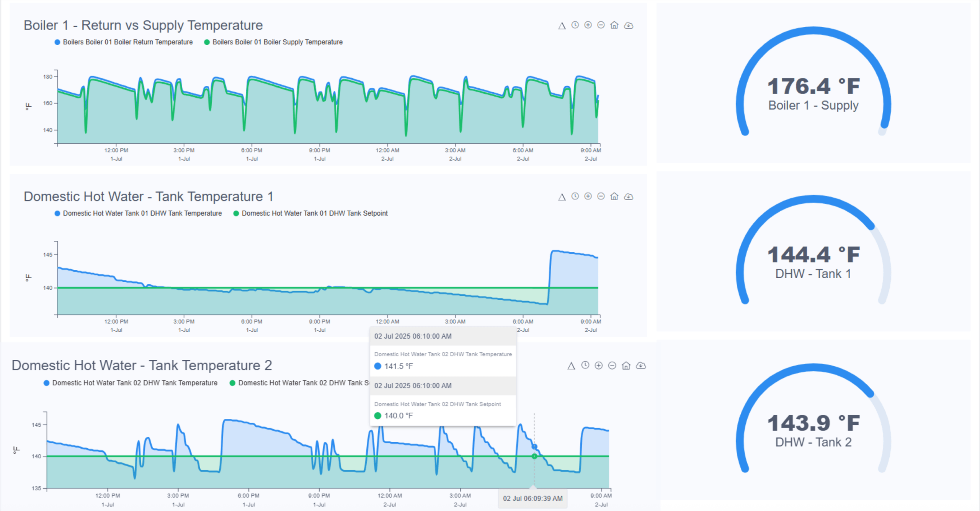This screenshot has height=511, width=980.
Task: Download Tank Temperature 1 chart via cloud icon
Action: click(628, 197)
